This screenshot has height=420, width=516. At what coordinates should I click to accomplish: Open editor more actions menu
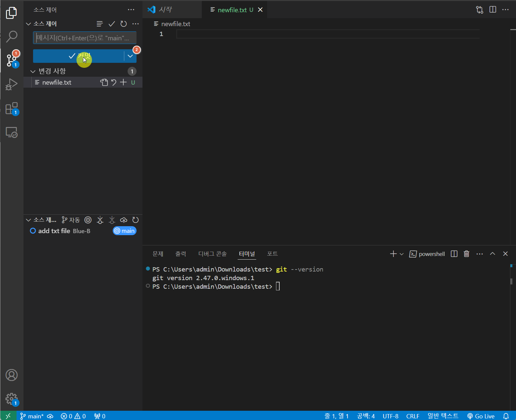pos(505,10)
